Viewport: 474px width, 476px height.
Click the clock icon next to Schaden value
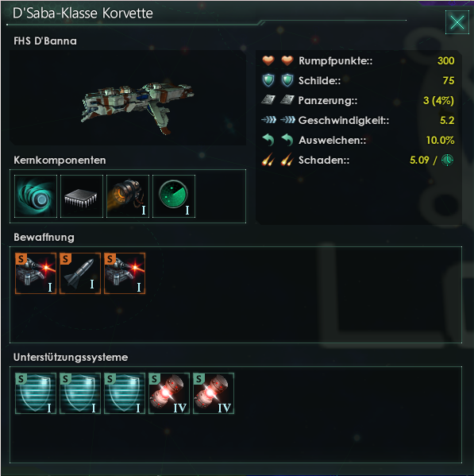pos(447,160)
